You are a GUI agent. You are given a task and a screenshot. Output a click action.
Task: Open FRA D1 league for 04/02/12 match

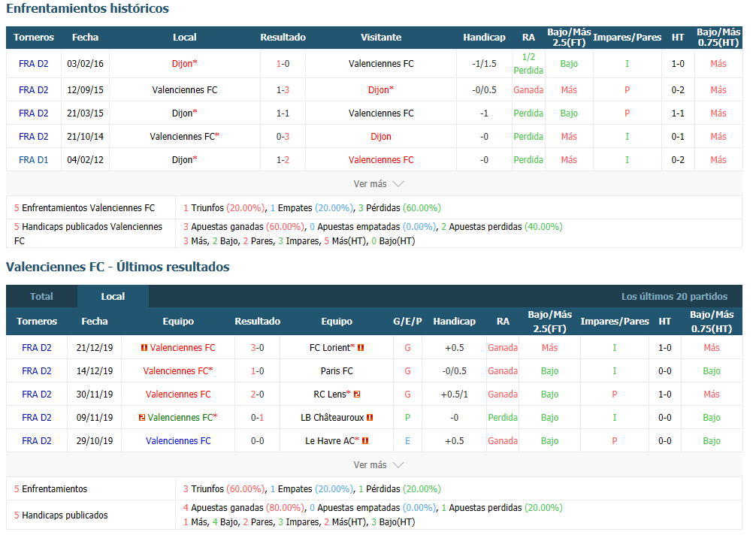tap(33, 159)
